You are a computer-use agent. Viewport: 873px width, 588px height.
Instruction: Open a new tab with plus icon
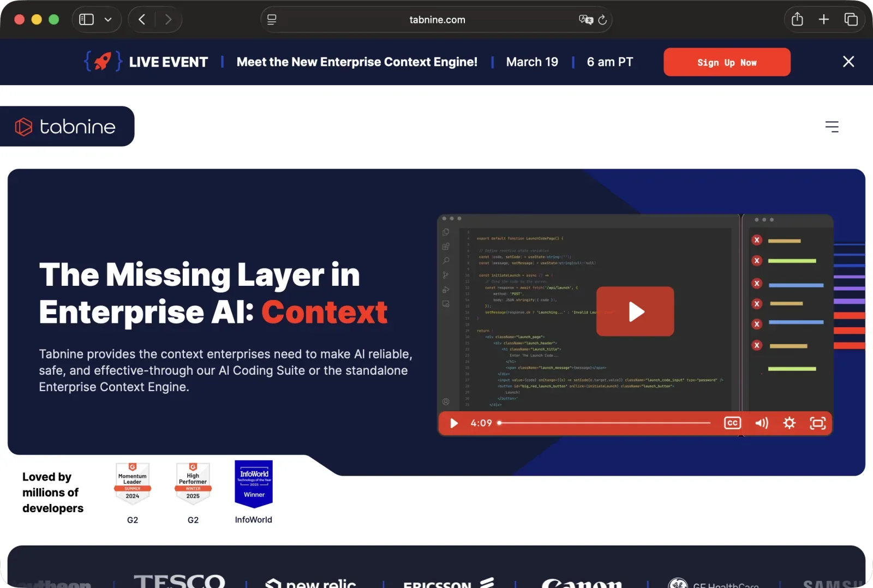coord(824,20)
